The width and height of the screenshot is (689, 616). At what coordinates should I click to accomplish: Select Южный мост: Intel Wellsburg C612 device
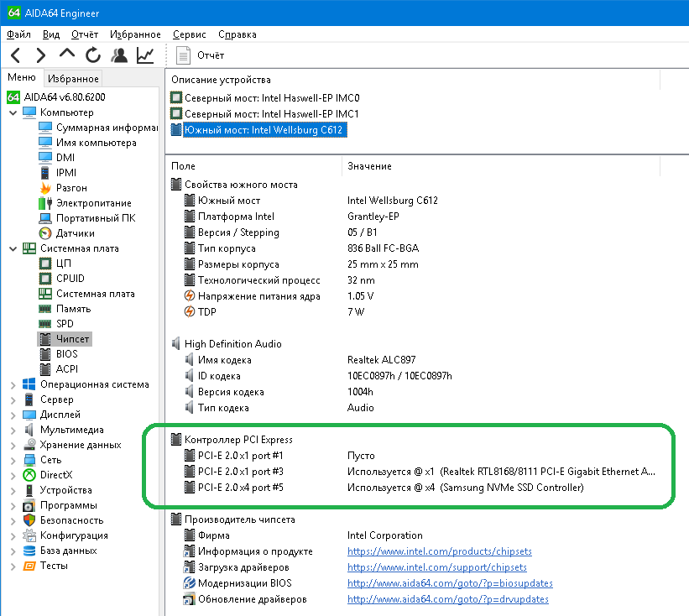click(x=264, y=130)
